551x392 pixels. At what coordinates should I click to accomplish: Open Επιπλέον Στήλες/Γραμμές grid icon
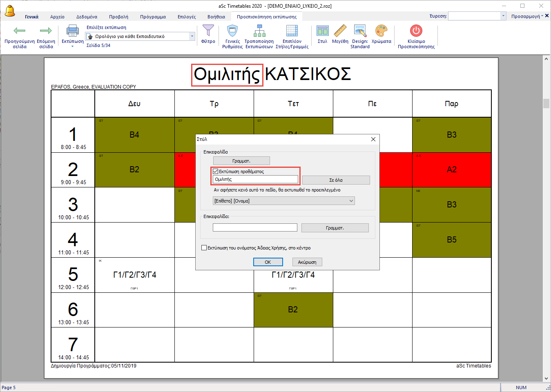(292, 31)
